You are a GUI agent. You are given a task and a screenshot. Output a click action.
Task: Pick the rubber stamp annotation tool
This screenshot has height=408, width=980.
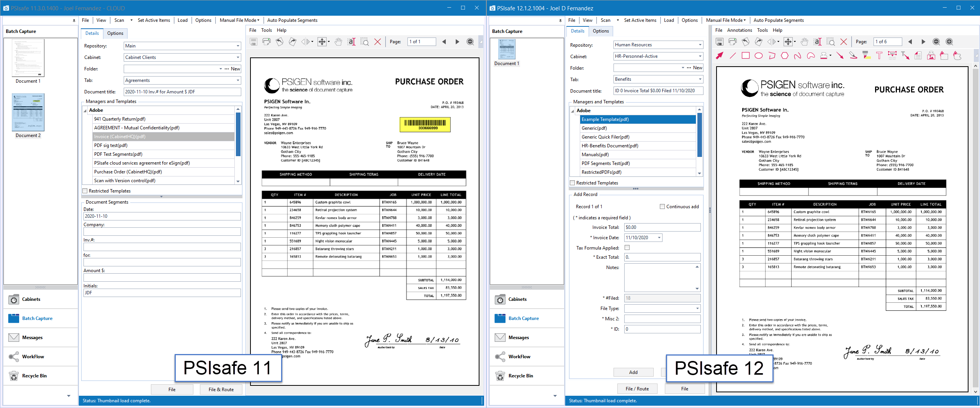(x=823, y=56)
